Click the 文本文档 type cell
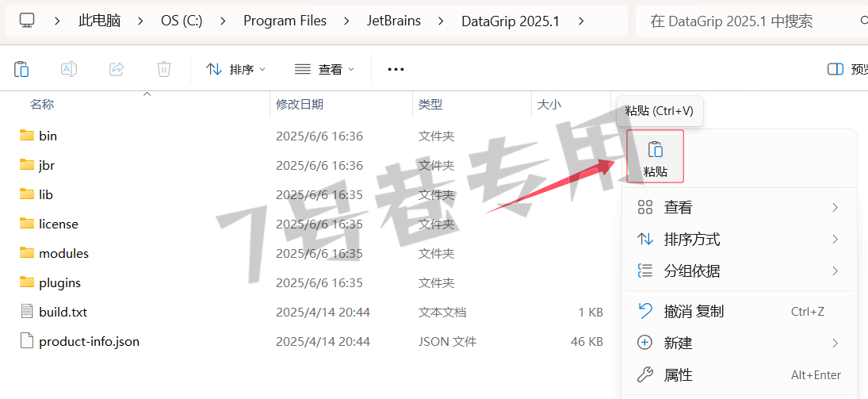The image size is (868, 399). 442,312
